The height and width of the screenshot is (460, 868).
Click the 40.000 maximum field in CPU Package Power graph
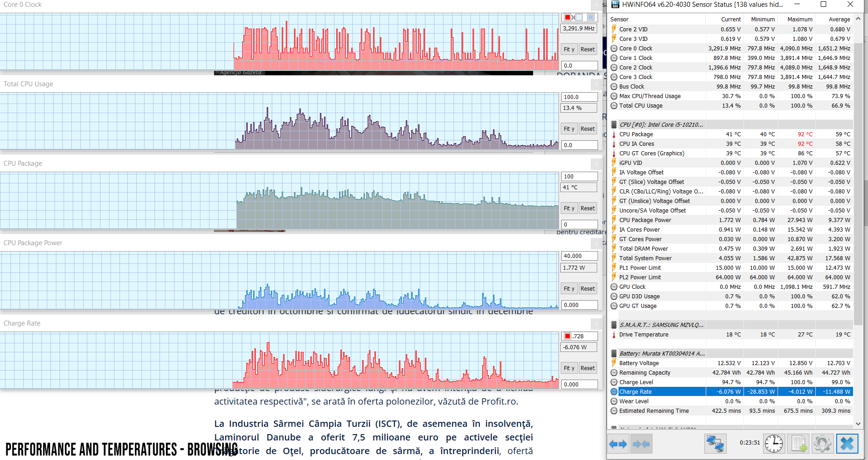579,256
